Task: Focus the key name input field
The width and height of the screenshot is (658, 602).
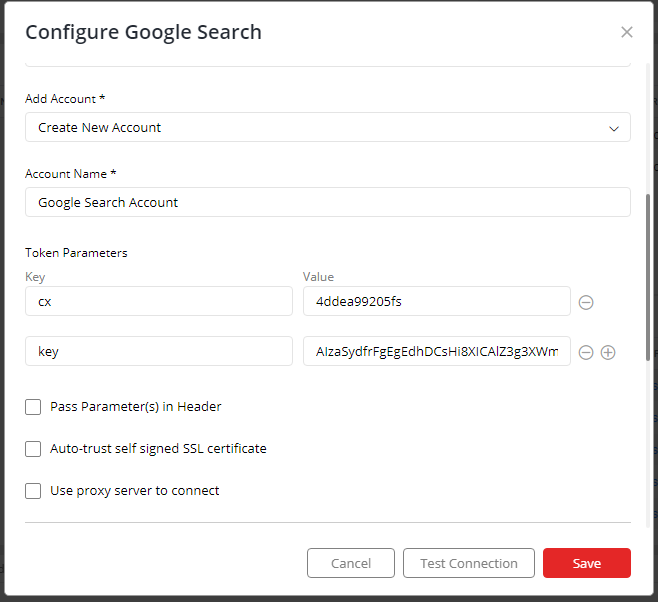Action: tap(159, 351)
